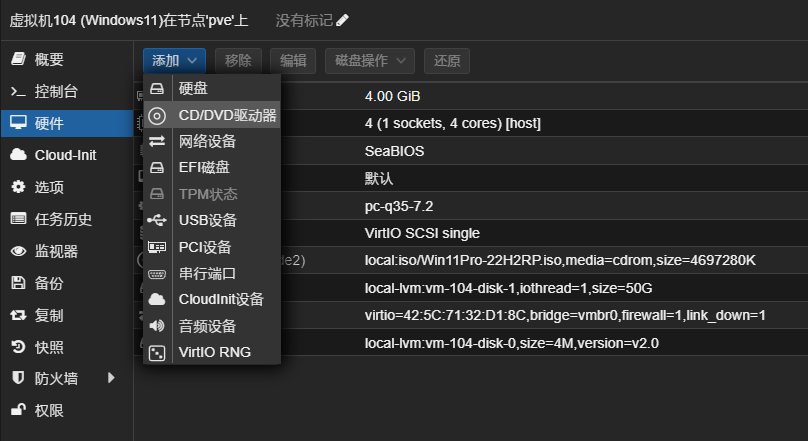
Task: Click the 权限 unlock icon
Action: 18,410
